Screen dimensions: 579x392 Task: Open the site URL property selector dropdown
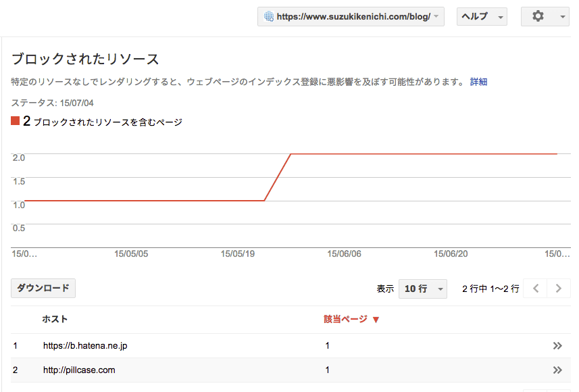click(350, 17)
